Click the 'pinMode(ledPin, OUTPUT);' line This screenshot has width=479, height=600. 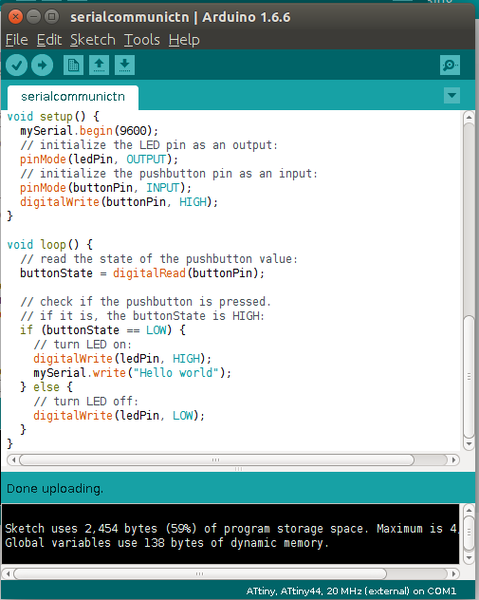pyautogui.click(x=99, y=159)
